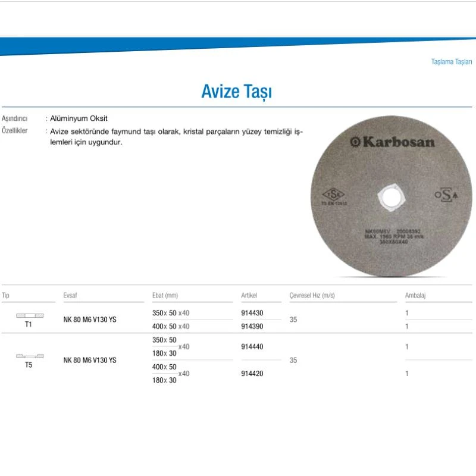The height and width of the screenshot is (476, 476).
Task: Click the Özellikler label
Action: [x=14, y=130]
